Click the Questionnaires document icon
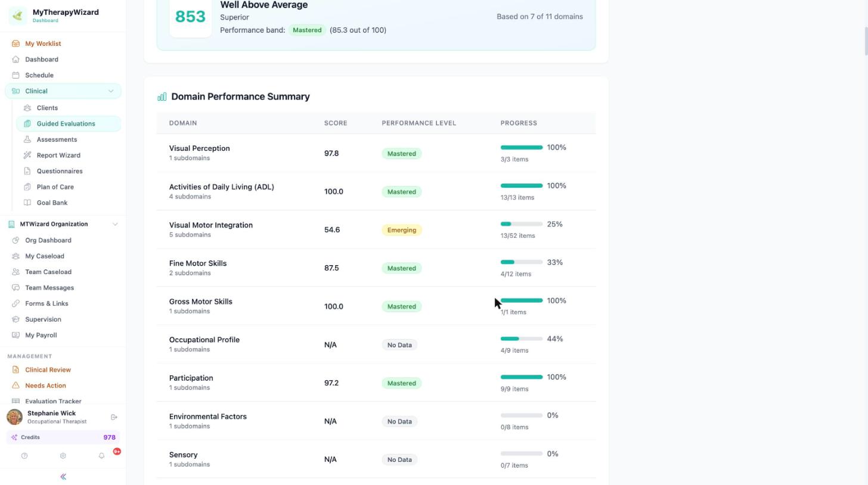Image resolution: width=868 pixels, height=485 pixels. (27, 171)
